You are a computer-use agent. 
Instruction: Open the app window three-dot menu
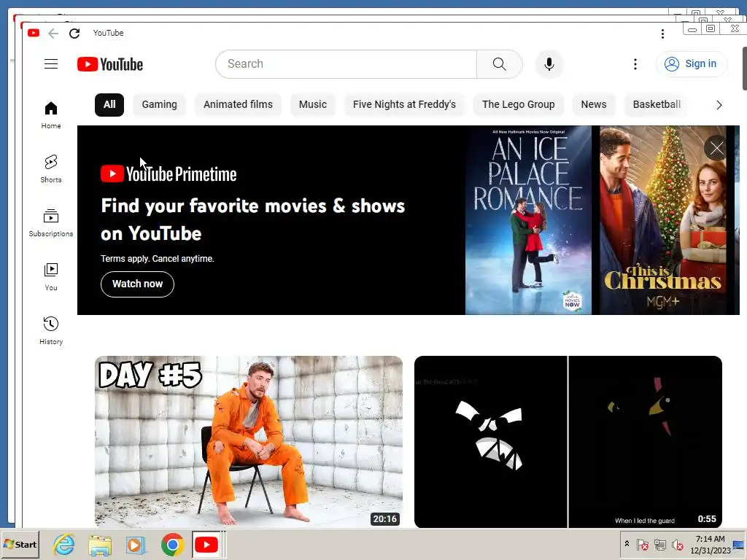pos(662,34)
